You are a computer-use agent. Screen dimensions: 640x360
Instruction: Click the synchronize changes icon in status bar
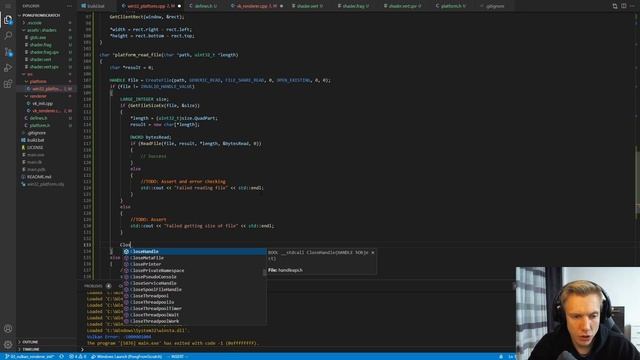tap(62, 357)
